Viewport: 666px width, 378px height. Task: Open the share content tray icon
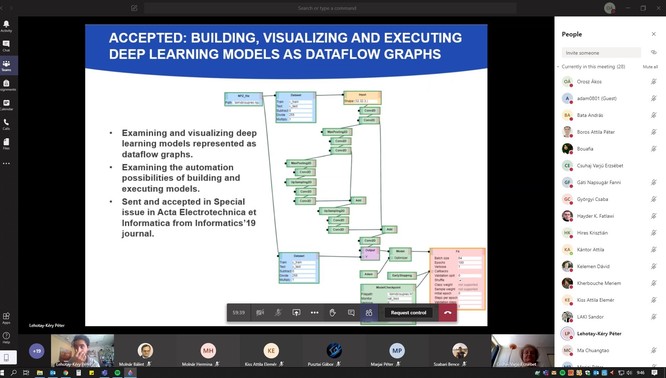click(296, 313)
